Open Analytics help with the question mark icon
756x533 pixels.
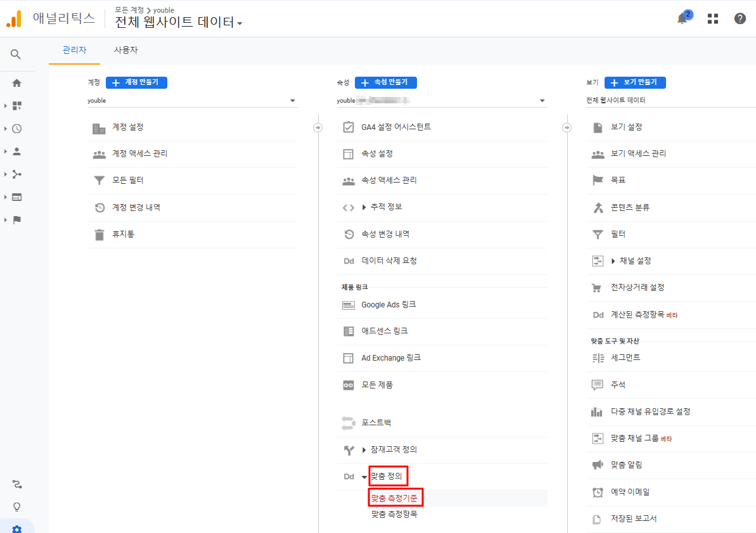click(740, 18)
